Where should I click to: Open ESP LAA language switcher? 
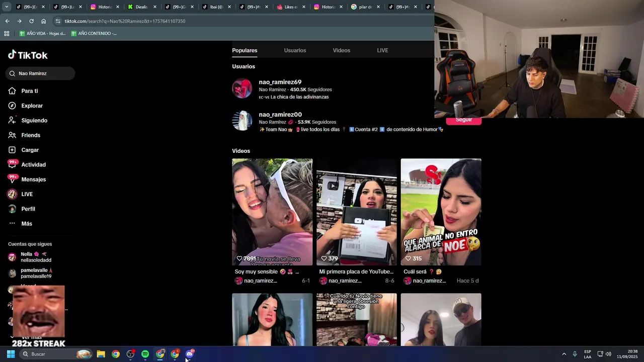pyautogui.click(x=588, y=354)
